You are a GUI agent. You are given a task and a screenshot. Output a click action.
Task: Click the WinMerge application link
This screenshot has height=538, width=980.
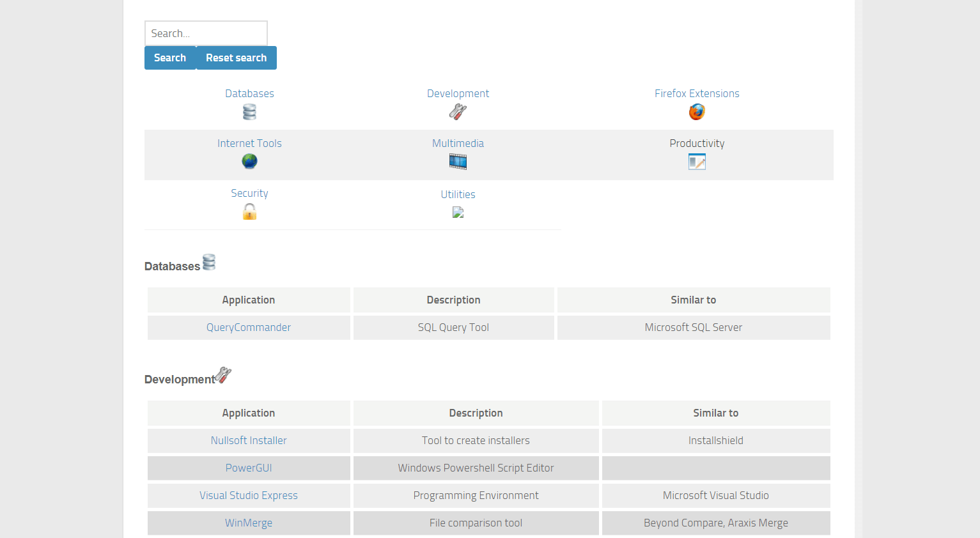pos(249,523)
